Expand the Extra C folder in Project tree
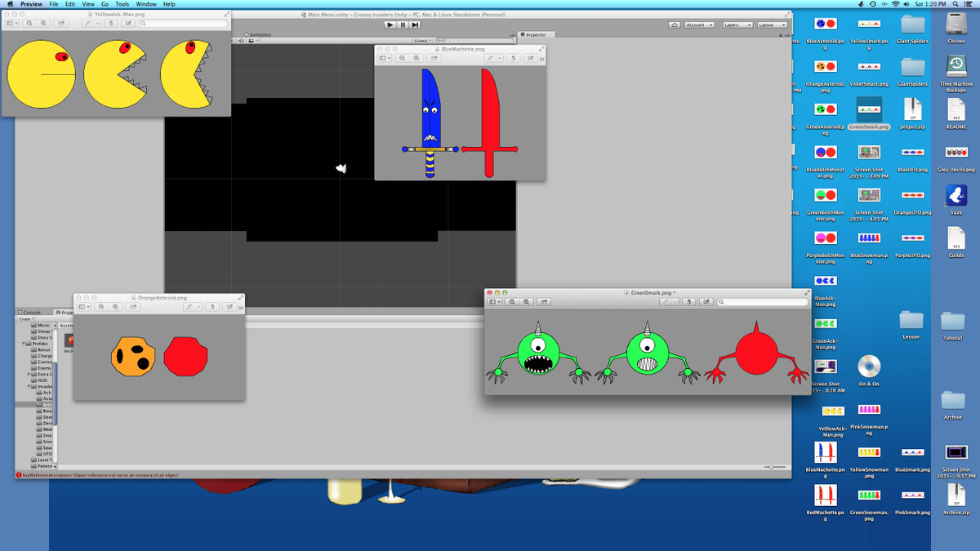 tap(29, 374)
